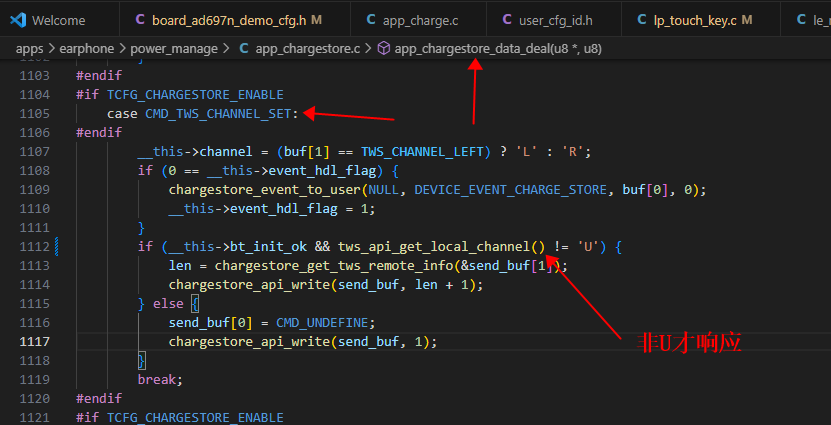Click on TWS_CHANNEL_LEFT constant
The image size is (831, 425).
[422, 152]
